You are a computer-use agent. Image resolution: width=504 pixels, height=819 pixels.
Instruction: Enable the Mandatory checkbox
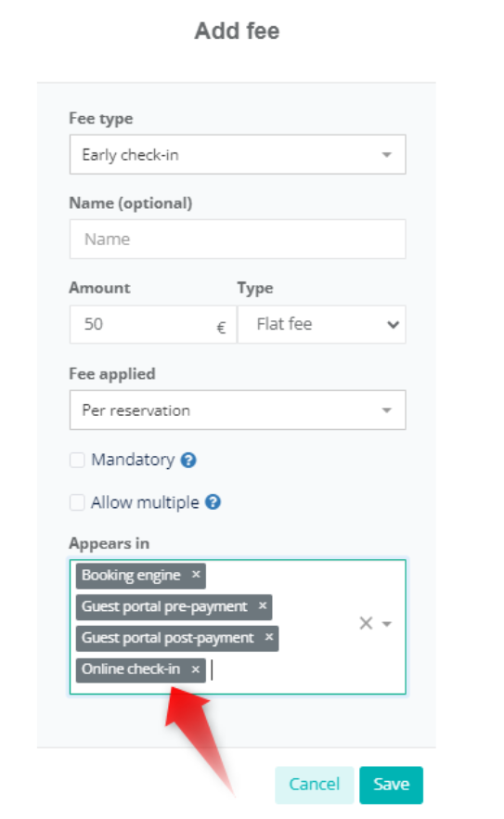tap(77, 461)
